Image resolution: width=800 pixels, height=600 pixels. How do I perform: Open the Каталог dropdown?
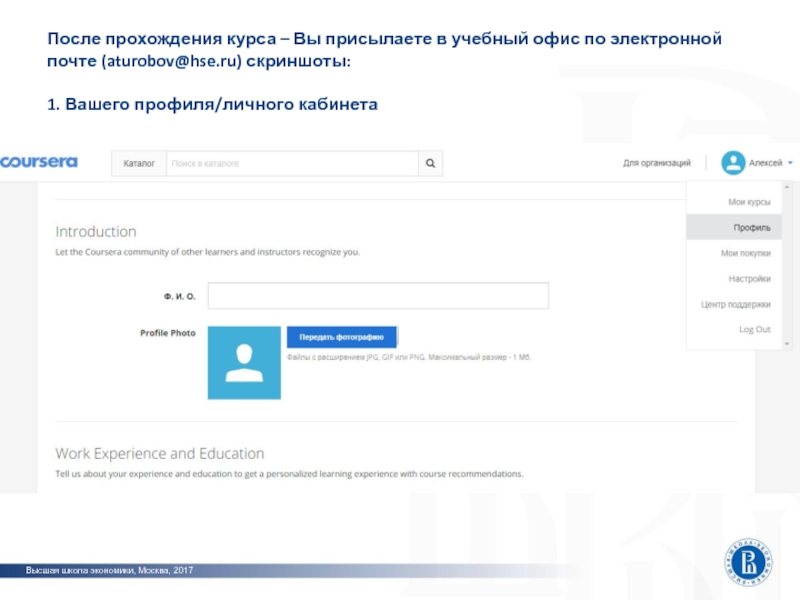[139, 163]
